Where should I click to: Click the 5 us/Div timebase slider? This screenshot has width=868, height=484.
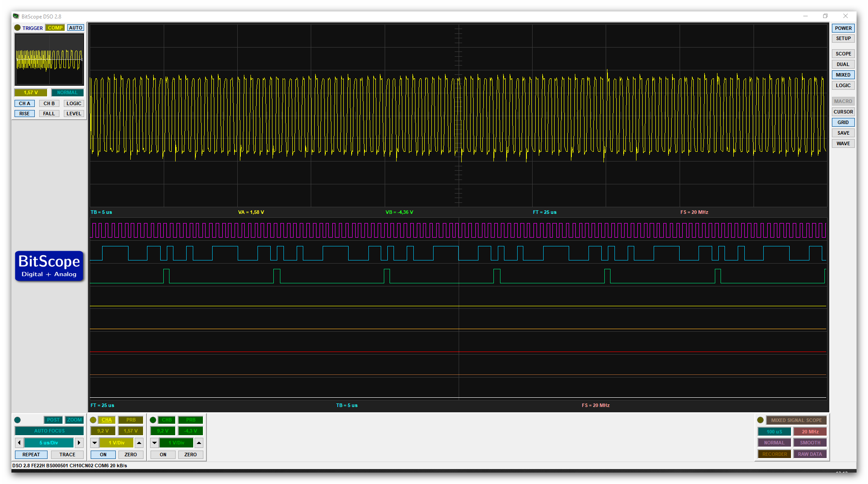(49, 443)
